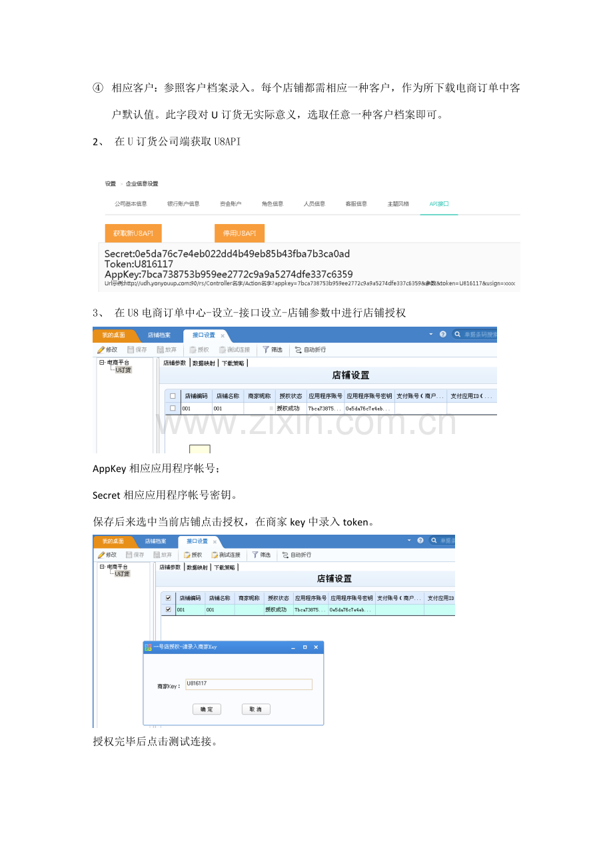
Task: Open the dropdown arrow left of the help icon, upper window
Action: 431,335
